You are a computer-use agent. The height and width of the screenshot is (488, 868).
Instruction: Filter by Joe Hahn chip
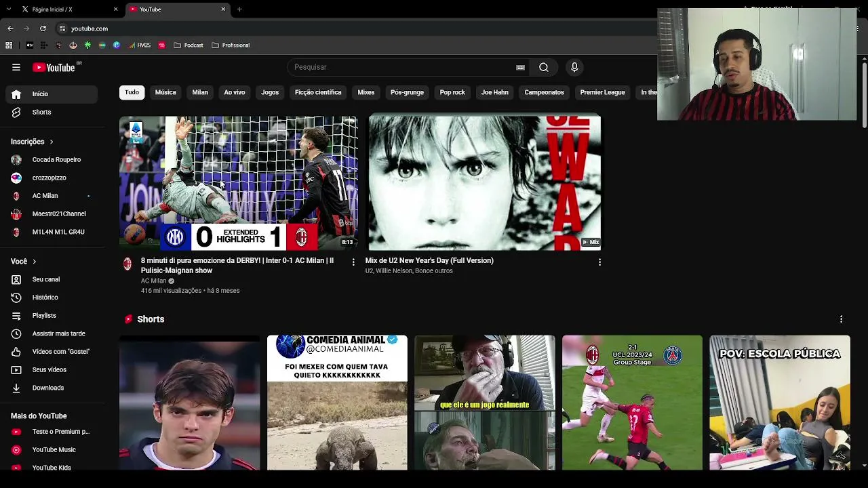[495, 92]
